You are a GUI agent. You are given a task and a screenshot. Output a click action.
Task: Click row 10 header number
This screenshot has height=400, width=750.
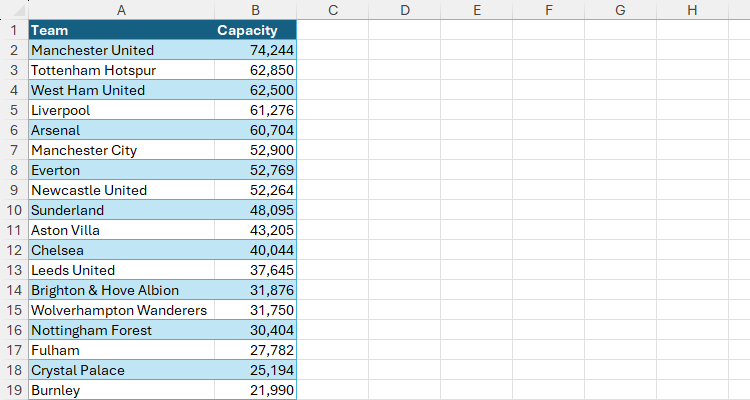[x=13, y=210]
